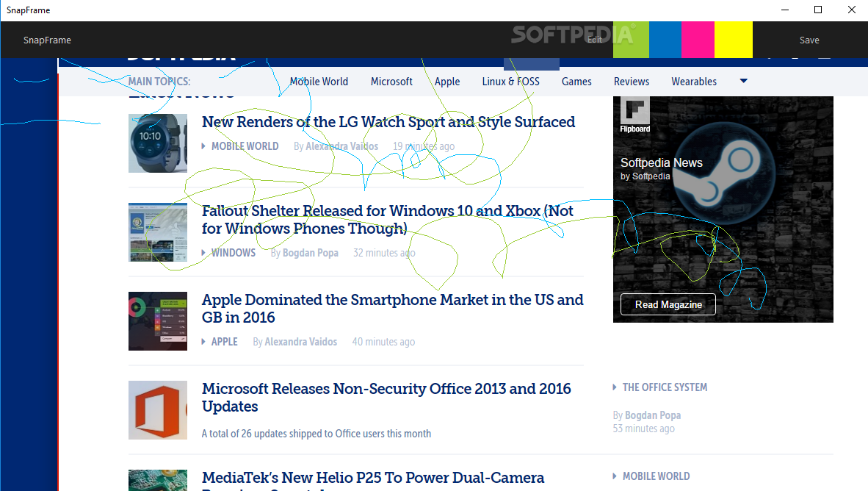868x491 pixels.
Task: Click the Fallout Shelter thumbnail image
Action: (158, 232)
